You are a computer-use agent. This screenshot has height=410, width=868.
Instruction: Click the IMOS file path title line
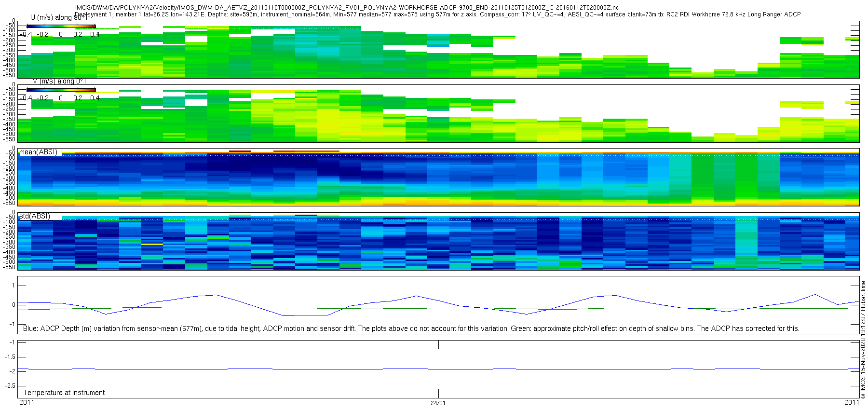coord(347,8)
